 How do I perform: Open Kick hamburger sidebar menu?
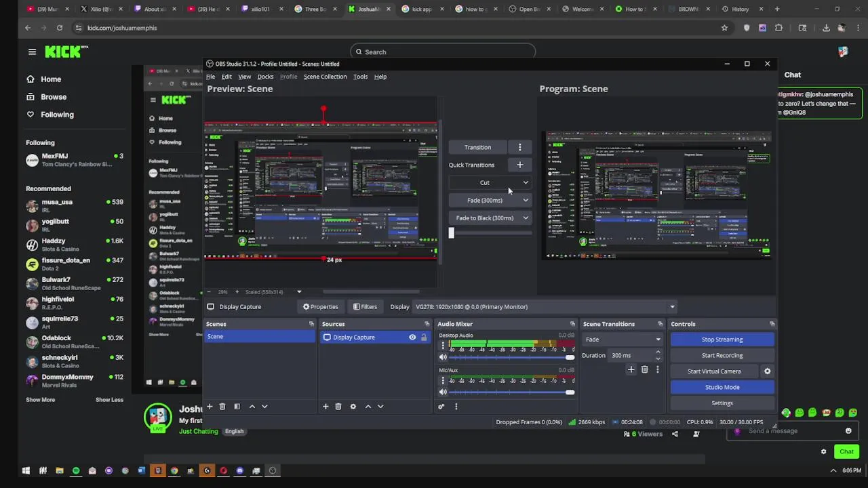coord(32,52)
